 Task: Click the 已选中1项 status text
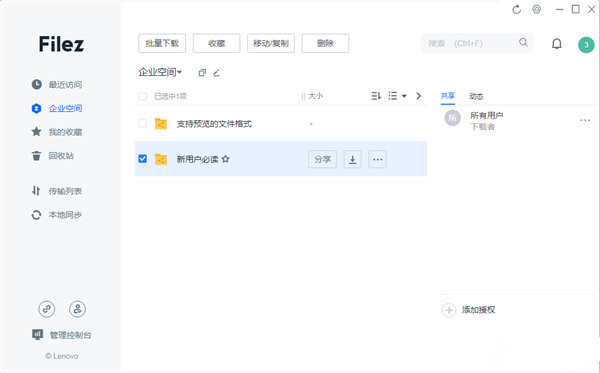click(x=170, y=96)
